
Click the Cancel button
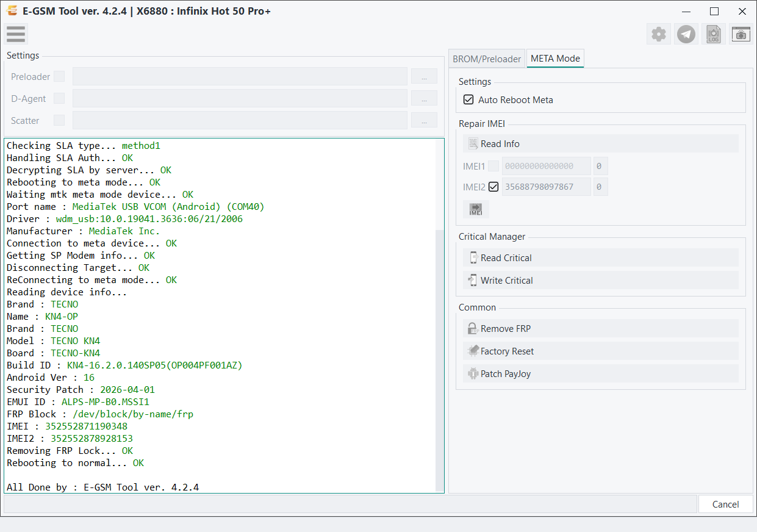(726, 504)
